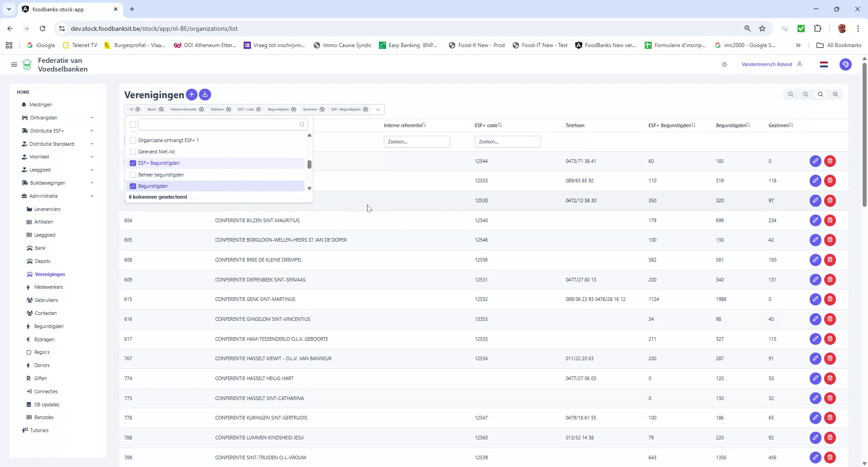Click the delete icon for CONFERENTIE BREE DE KLEINE DREMPEL
This screenshot has width=868, height=467.
[x=830, y=260]
